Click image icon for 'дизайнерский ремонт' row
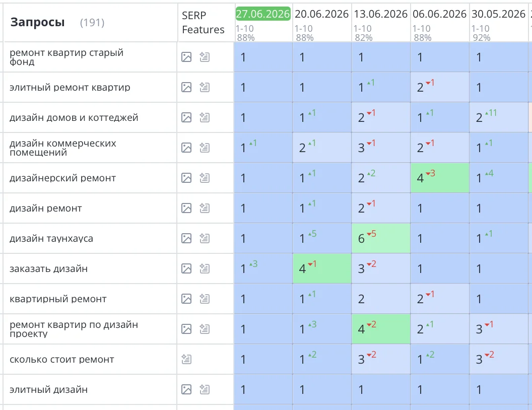The image size is (532, 410). 186,178
